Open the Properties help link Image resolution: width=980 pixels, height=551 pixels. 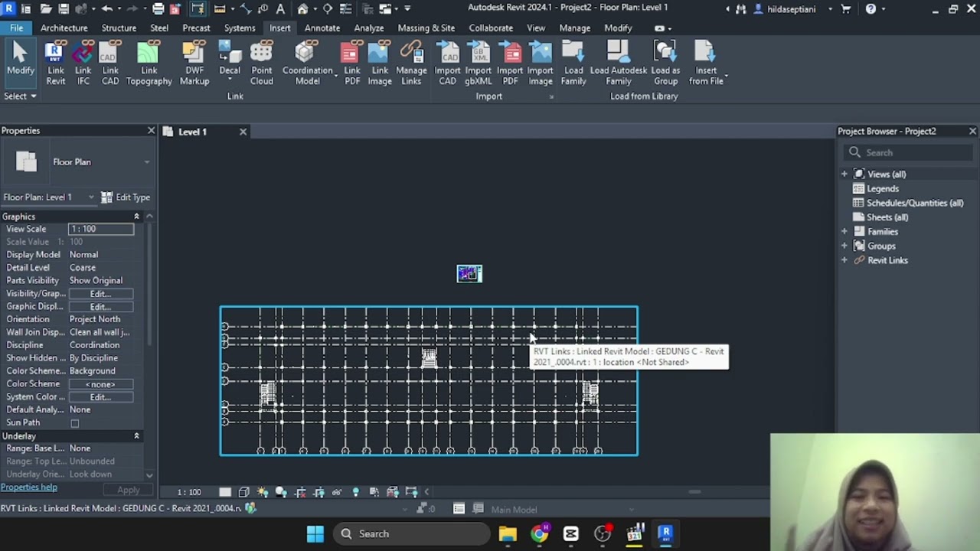click(x=29, y=487)
